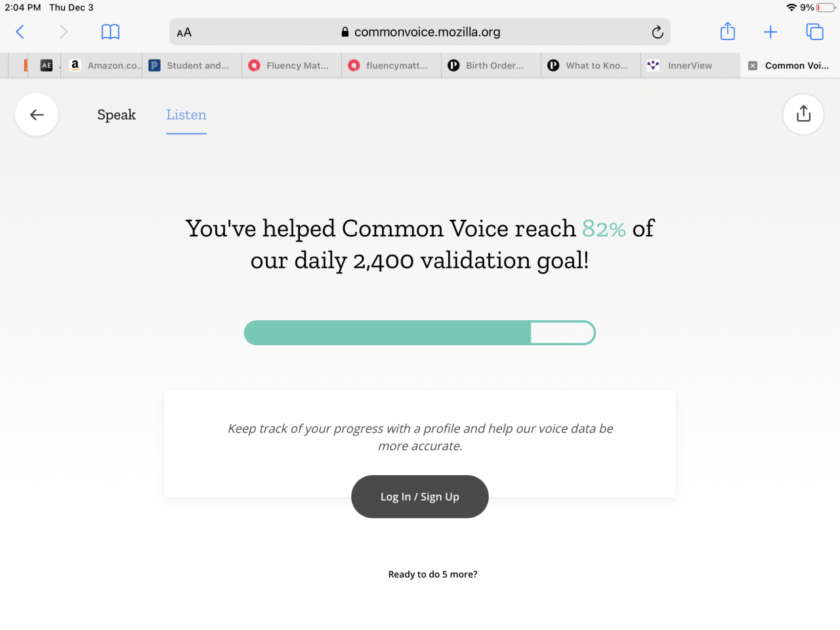This screenshot has width=840, height=630.
Task: Open the Birth Order browser tab
Action: (x=492, y=66)
